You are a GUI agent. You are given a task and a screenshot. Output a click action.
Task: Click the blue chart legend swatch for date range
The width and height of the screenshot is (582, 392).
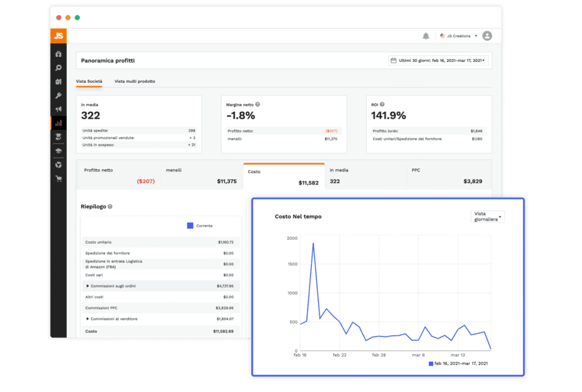[431, 364]
